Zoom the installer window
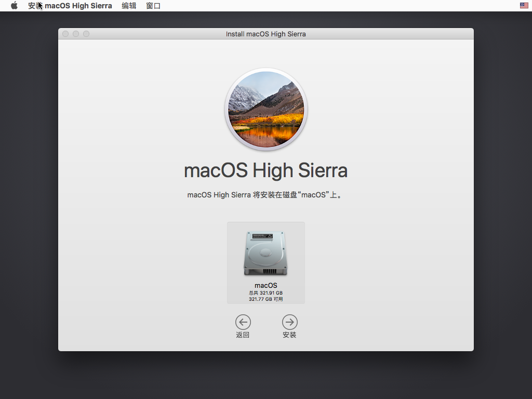This screenshot has height=399, width=532. point(86,34)
